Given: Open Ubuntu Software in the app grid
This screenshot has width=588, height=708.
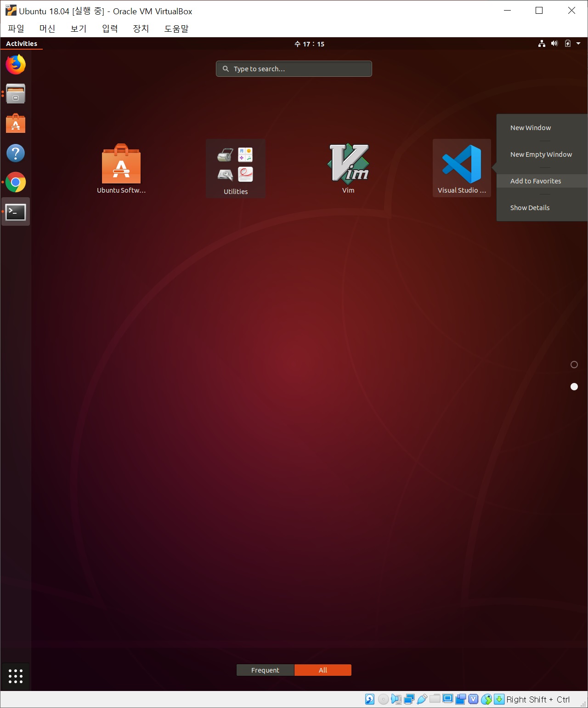Looking at the screenshot, I should [x=121, y=169].
